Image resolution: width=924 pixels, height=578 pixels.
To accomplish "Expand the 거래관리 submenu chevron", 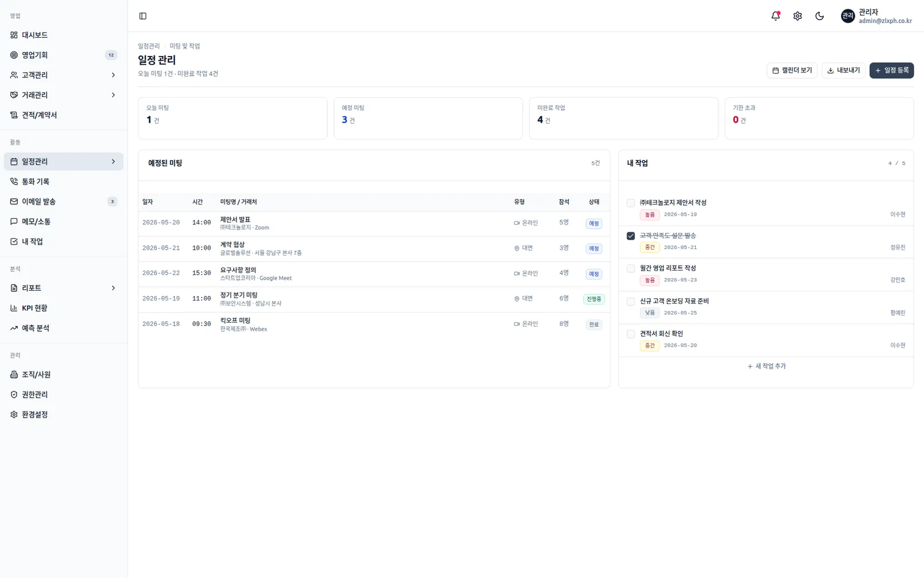I will tap(113, 95).
